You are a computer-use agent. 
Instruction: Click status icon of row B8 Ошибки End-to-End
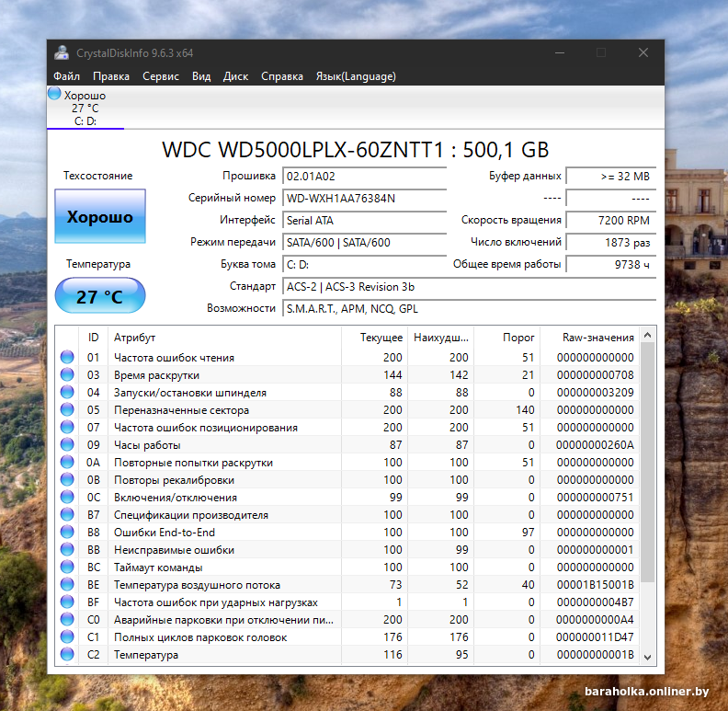(x=67, y=532)
